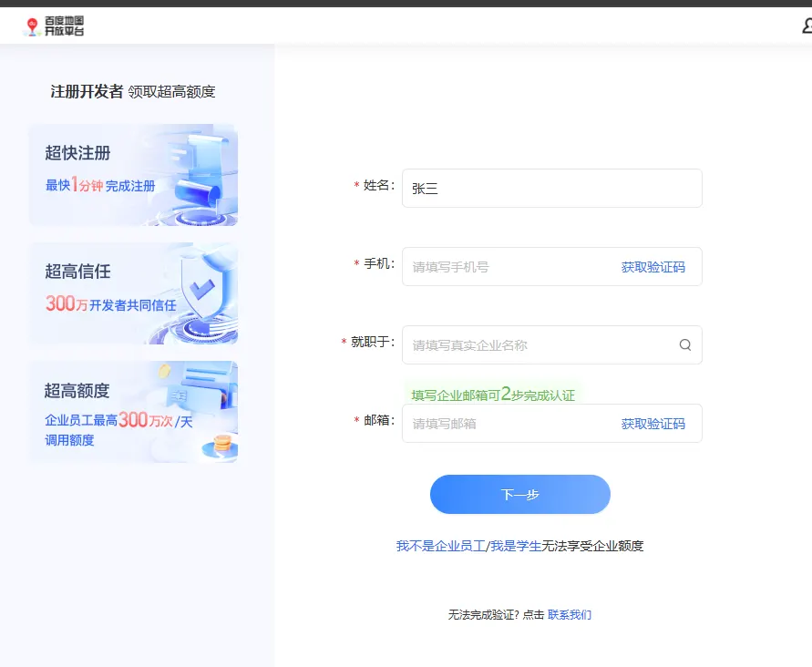Click the 注册开发者 heading text
Screen dimensions: 812x667
pos(87,92)
